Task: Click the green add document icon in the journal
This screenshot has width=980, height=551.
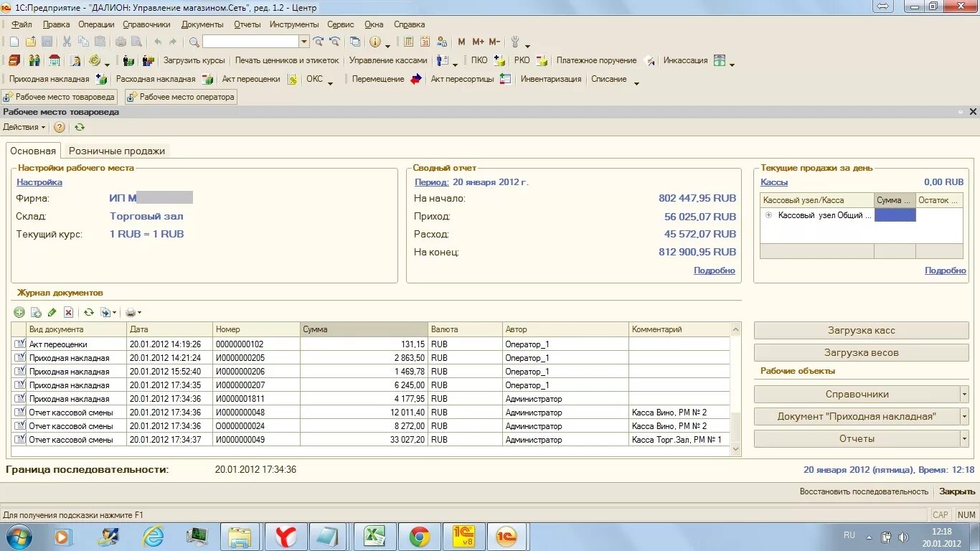Action: (19, 312)
